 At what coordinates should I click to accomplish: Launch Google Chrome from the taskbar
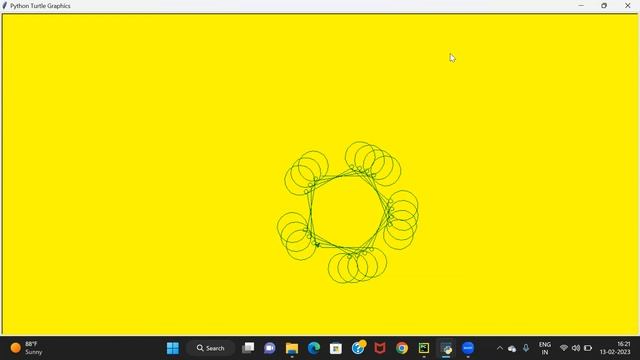click(402, 348)
